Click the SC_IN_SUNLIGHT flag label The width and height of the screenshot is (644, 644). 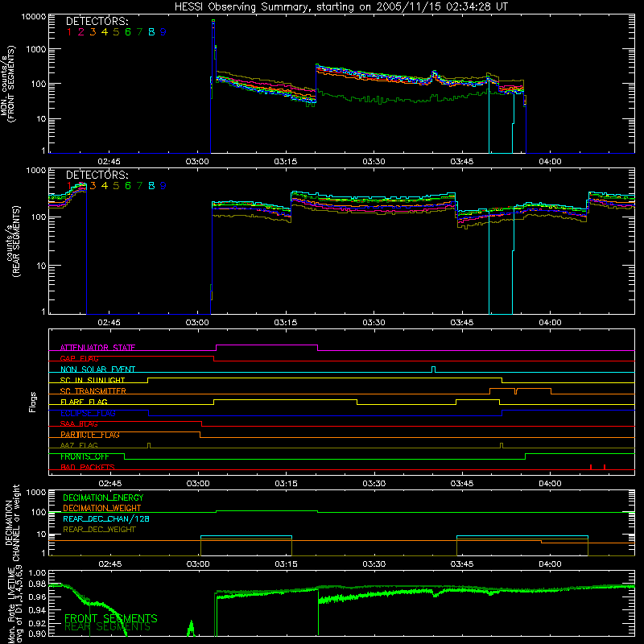93,380
